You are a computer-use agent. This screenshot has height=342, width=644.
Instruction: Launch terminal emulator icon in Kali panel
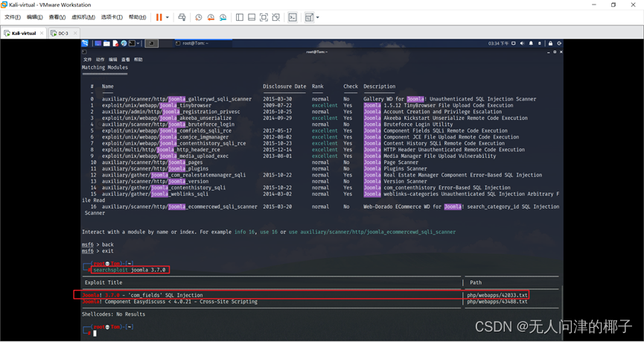tap(132, 43)
